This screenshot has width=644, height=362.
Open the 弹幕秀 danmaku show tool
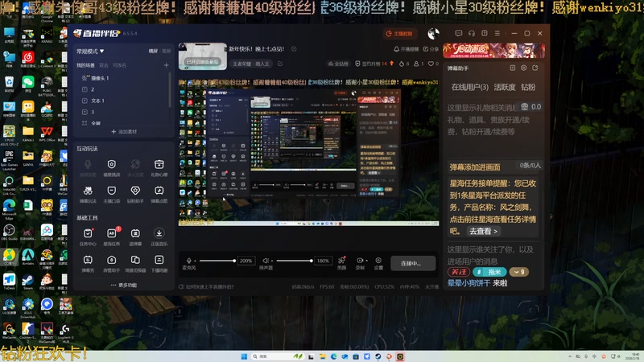(x=88, y=263)
